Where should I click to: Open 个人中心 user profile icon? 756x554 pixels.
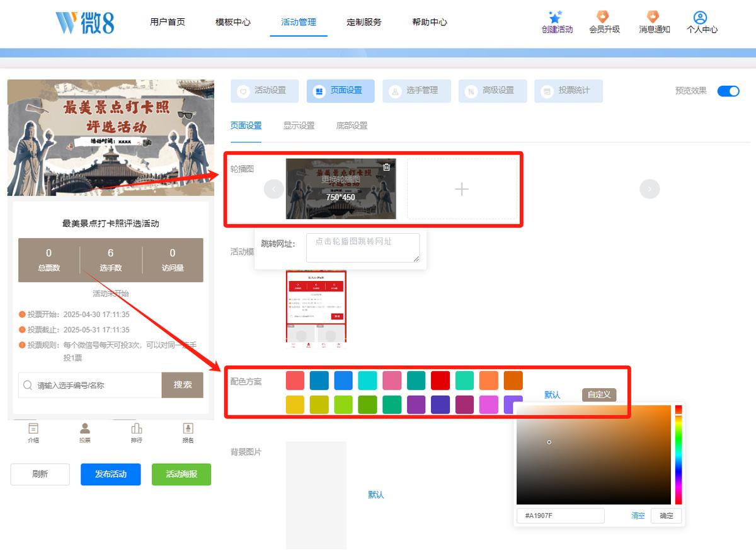[700, 17]
